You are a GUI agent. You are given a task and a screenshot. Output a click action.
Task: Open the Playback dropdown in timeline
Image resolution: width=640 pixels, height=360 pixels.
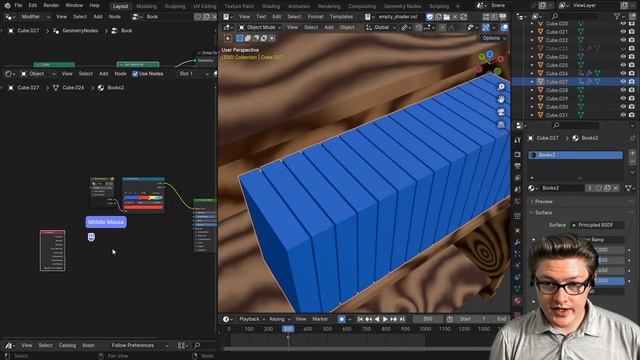pos(252,319)
